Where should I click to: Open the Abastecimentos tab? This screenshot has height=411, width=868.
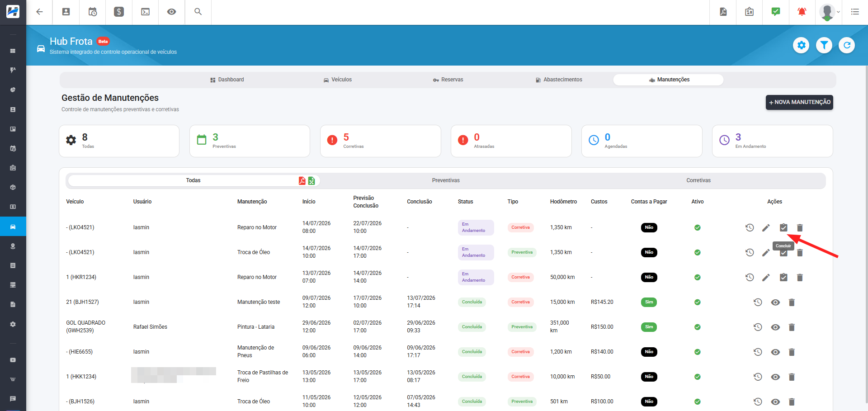(x=559, y=80)
